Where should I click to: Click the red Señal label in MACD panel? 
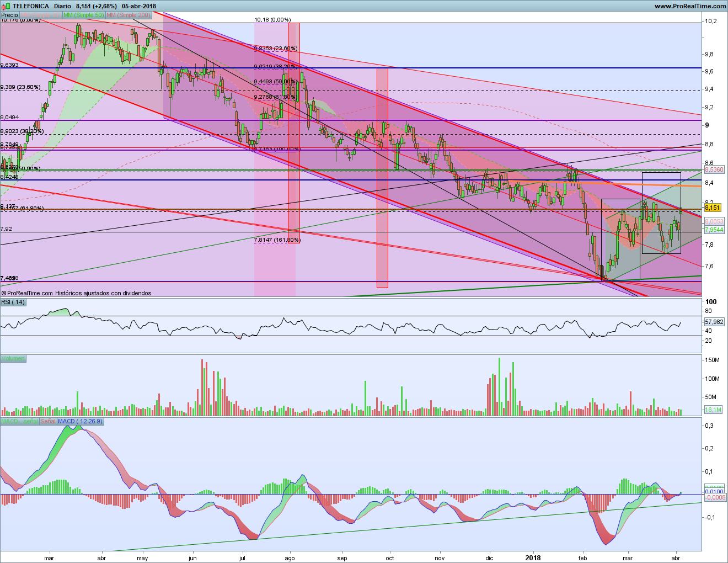[x=48, y=421]
